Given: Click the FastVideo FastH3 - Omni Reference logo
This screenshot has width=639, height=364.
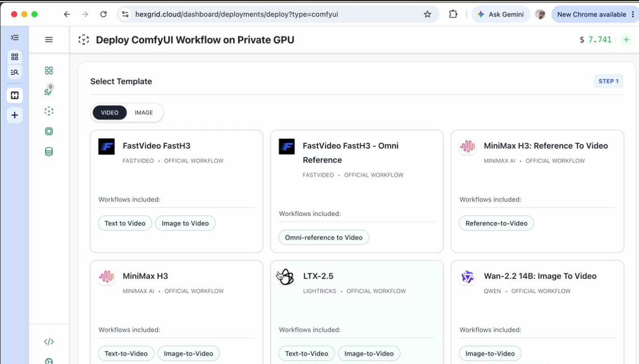Looking at the screenshot, I should [x=287, y=147].
